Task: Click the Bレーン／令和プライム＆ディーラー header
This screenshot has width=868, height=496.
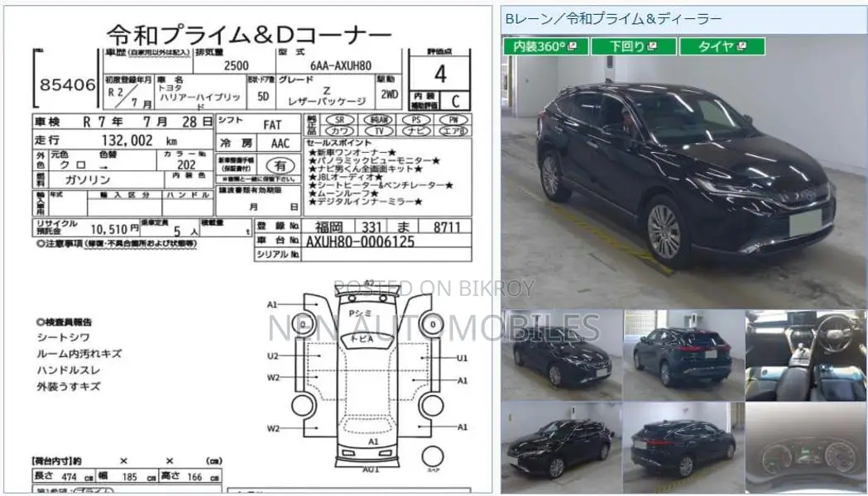Action: pos(613,19)
